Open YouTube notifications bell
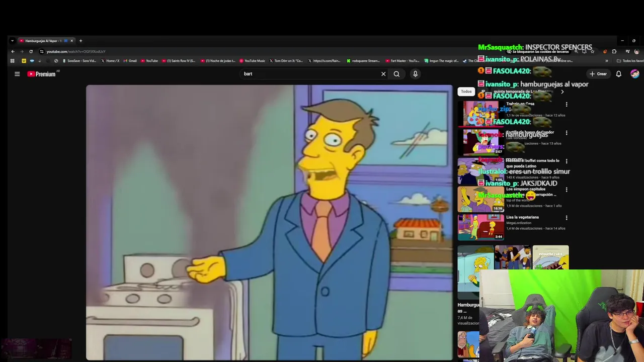The height and width of the screenshot is (362, 644). [x=618, y=74]
